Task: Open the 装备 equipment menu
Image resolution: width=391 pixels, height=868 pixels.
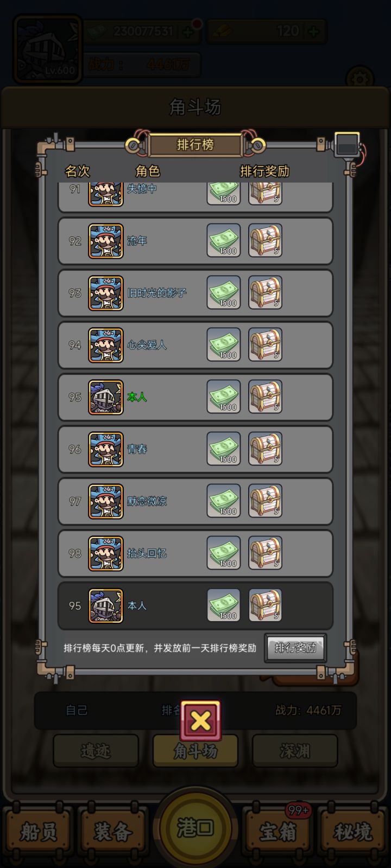Action: (112, 831)
